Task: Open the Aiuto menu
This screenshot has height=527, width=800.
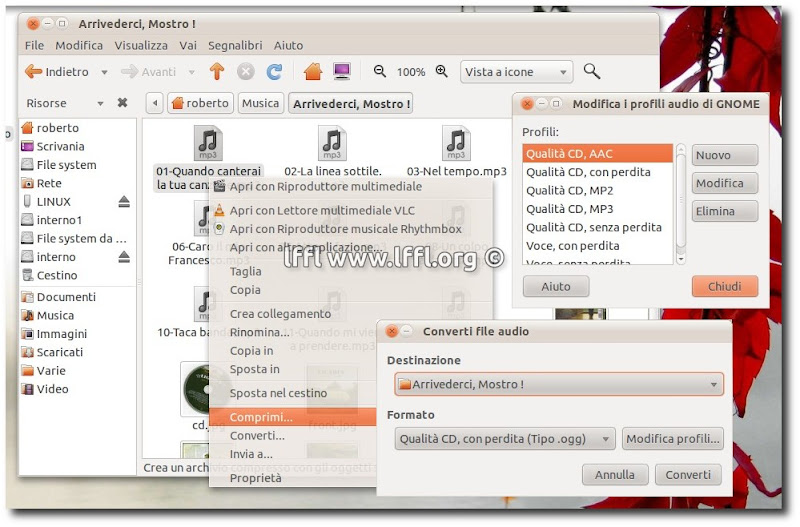Action: click(x=288, y=45)
